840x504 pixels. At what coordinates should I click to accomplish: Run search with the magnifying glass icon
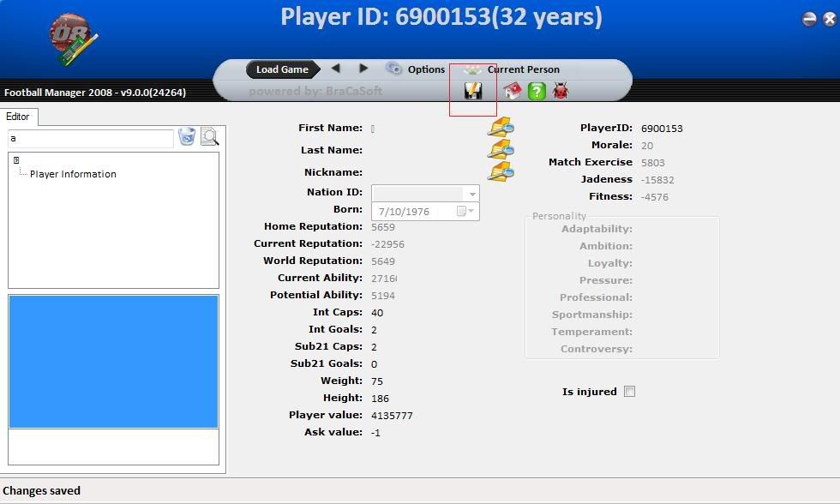(209, 136)
